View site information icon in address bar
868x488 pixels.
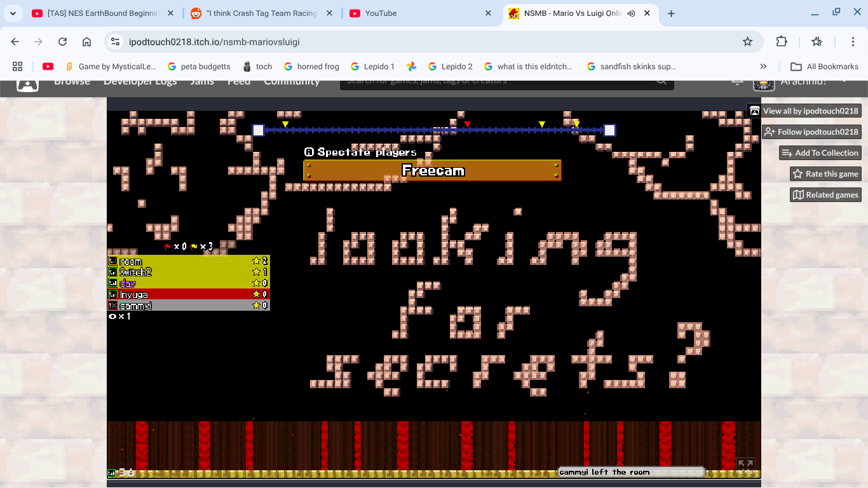(x=115, y=42)
